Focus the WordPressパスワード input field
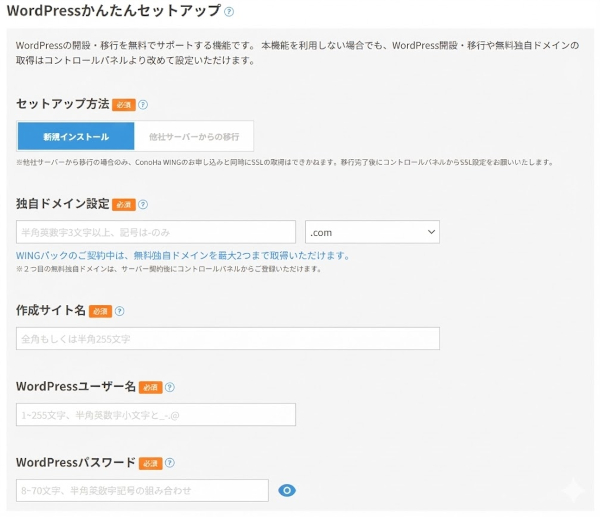Viewport: 600px width, 517px height. coord(143,490)
